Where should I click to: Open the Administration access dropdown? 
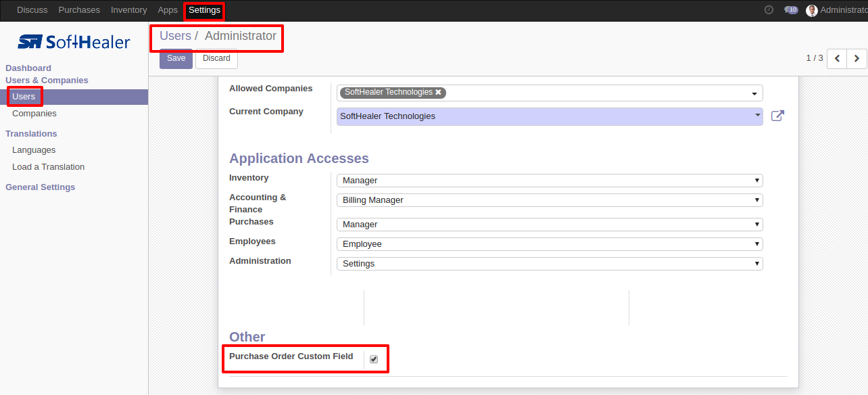[550, 264]
